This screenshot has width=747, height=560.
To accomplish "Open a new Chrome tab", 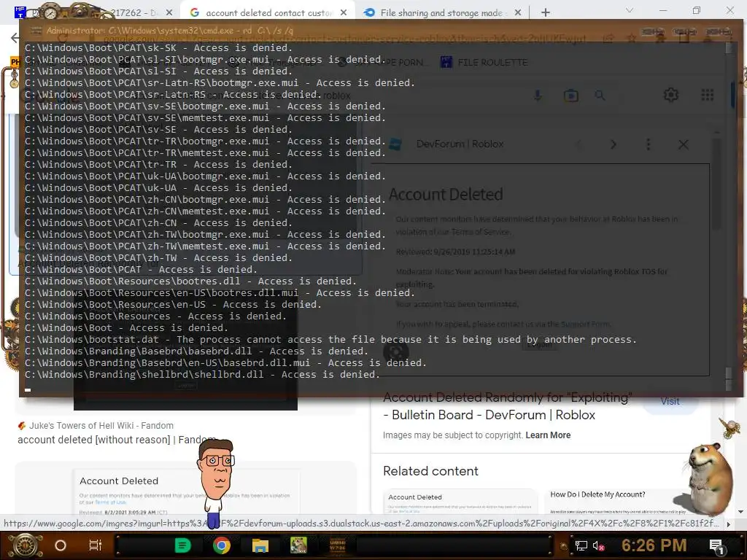I will click(546, 13).
